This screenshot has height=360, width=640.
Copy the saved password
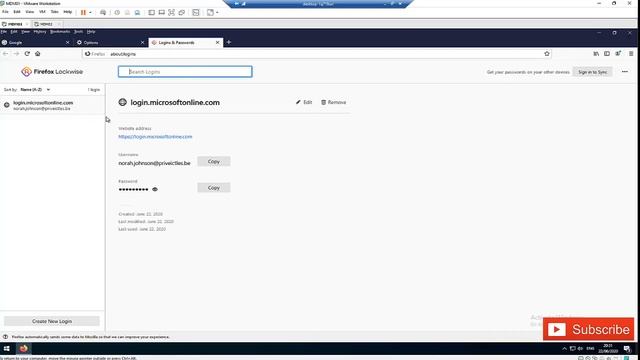coord(213,187)
